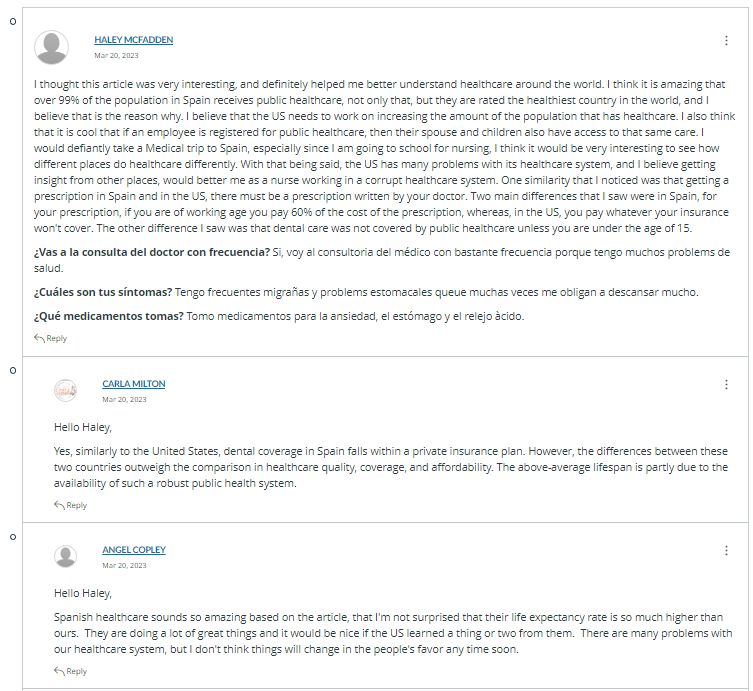Open options menu on Haley McFadden's comment
This screenshot has width=753, height=691.
point(726,40)
